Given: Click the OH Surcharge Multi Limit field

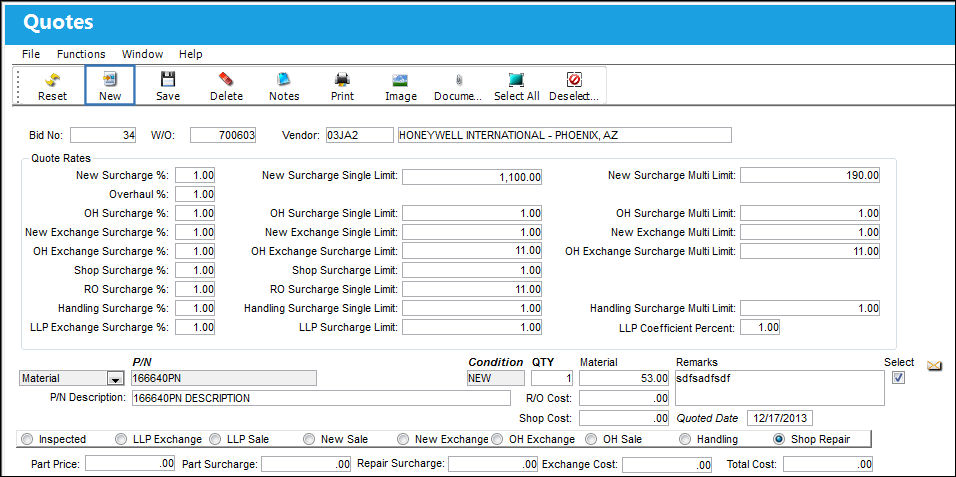Looking at the screenshot, I should (x=810, y=213).
